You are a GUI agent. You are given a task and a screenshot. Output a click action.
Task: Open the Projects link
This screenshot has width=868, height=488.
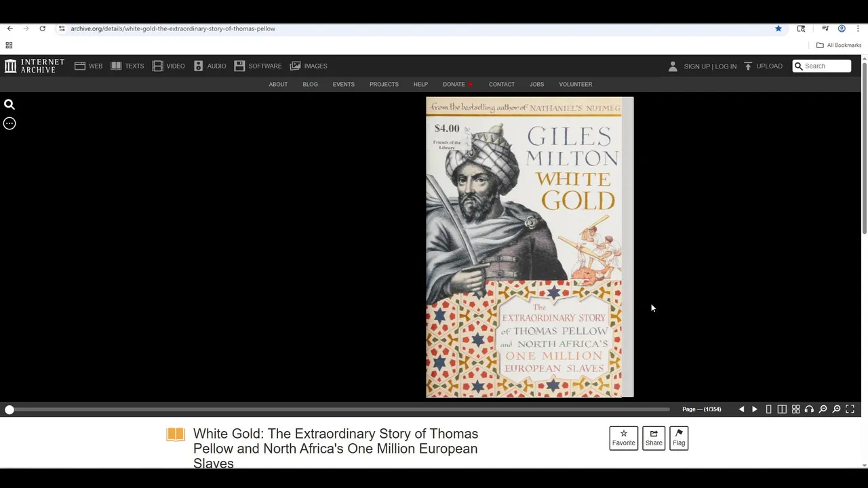pyautogui.click(x=384, y=84)
